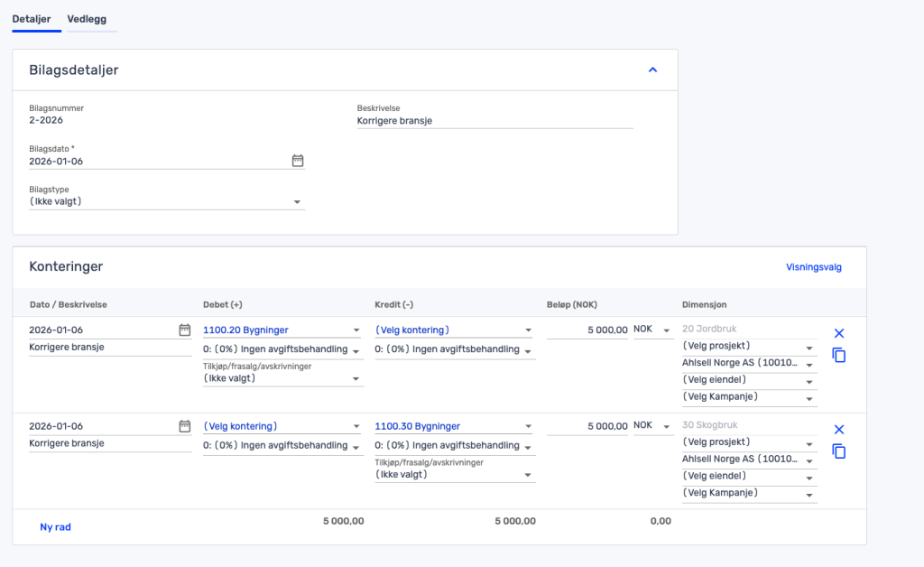924x567 pixels.
Task: Open Visningsvalg display options
Action: (814, 267)
